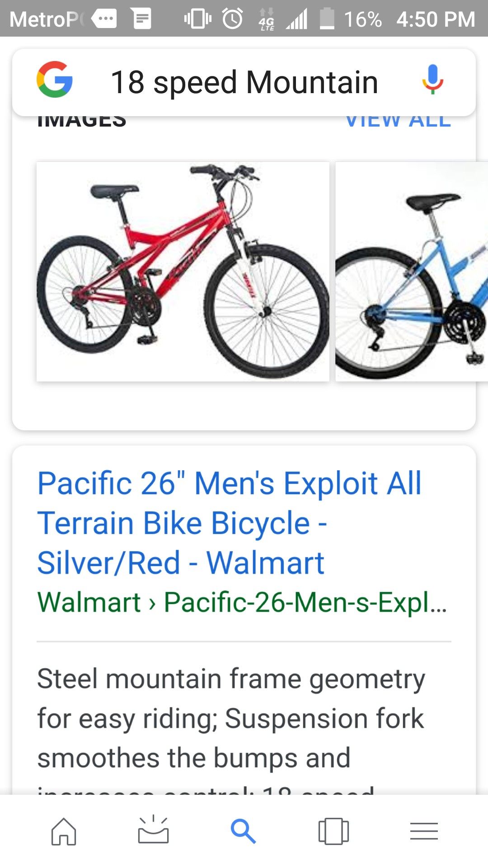Tap the alarm clock status icon
This screenshot has width=488, height=868.
[x=233, y=19]
